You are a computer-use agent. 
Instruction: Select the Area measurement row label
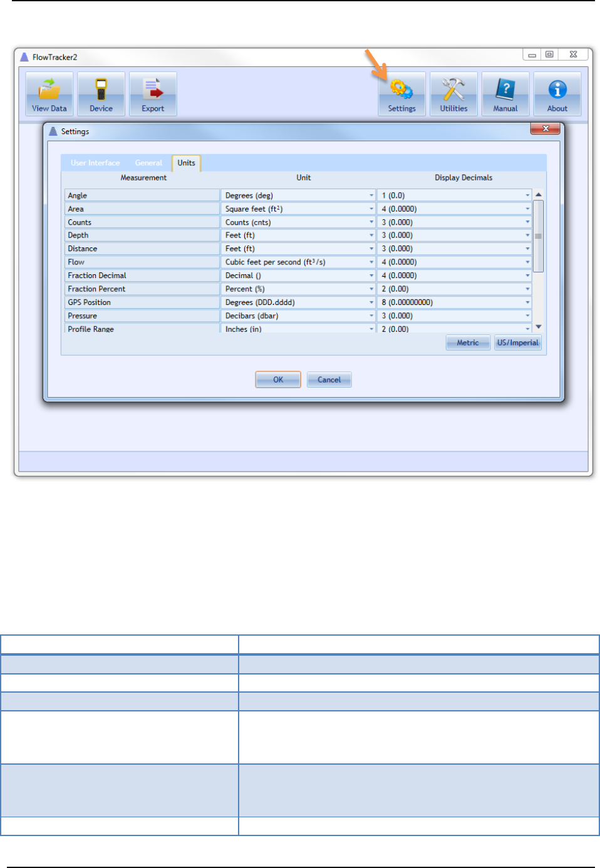click(x=142, y=209)
